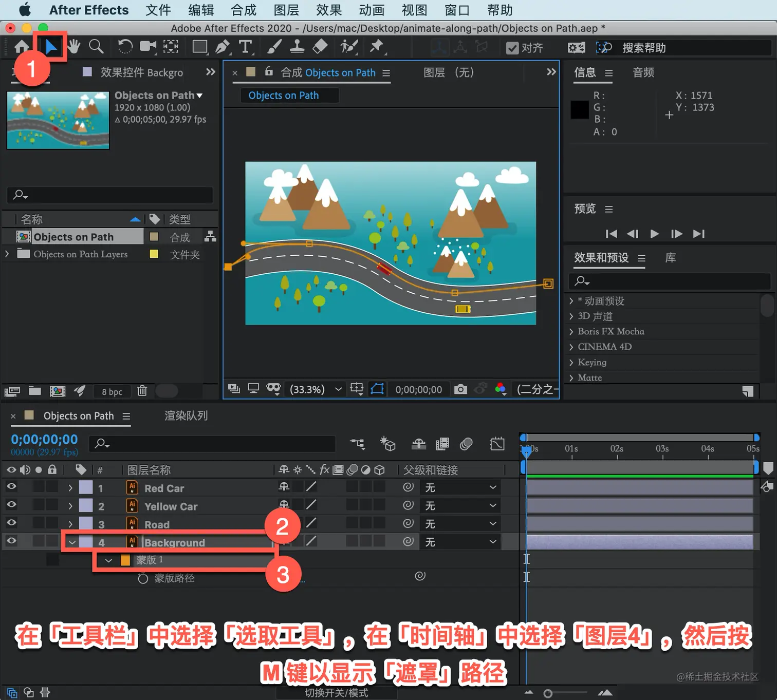Open Red Car parent link dropdown
Image resolution: width=777 pixels, height=700 pixels.
[x=460, y=487]
